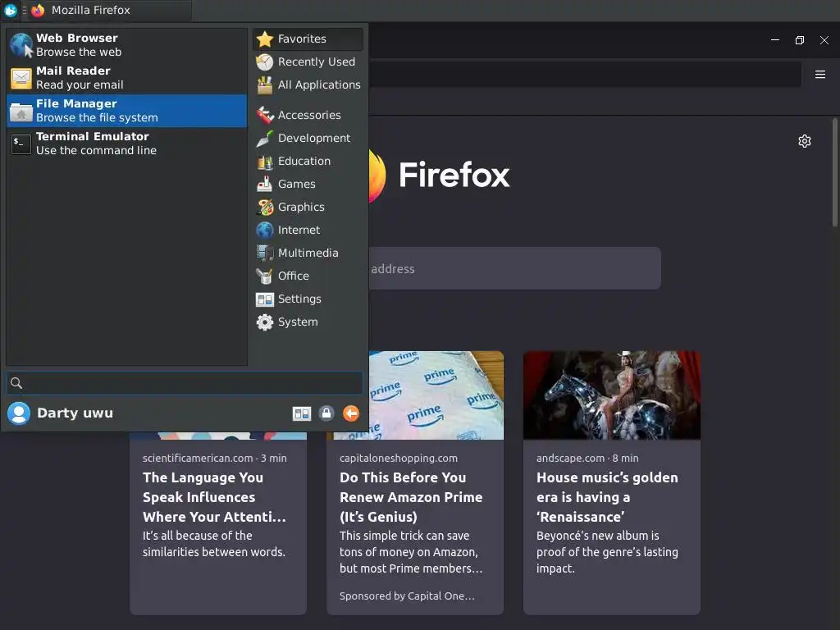Lock the screen with padlock icon
The width and height of the screenshot is (840, 630).
tap(326, 413)
